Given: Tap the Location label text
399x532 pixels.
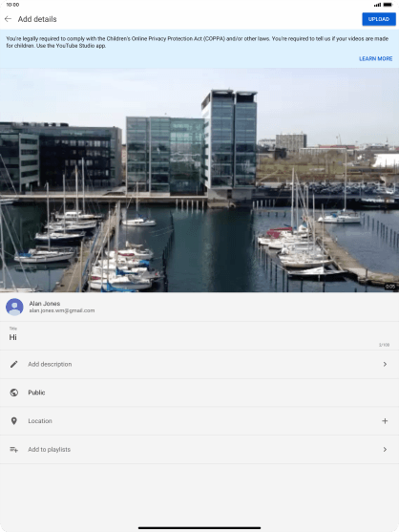Looking at the screenshot, I should point(40,421).
